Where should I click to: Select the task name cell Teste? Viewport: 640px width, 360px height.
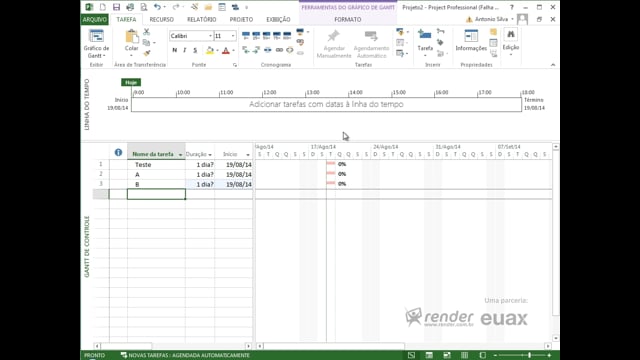tap(156, 164)
